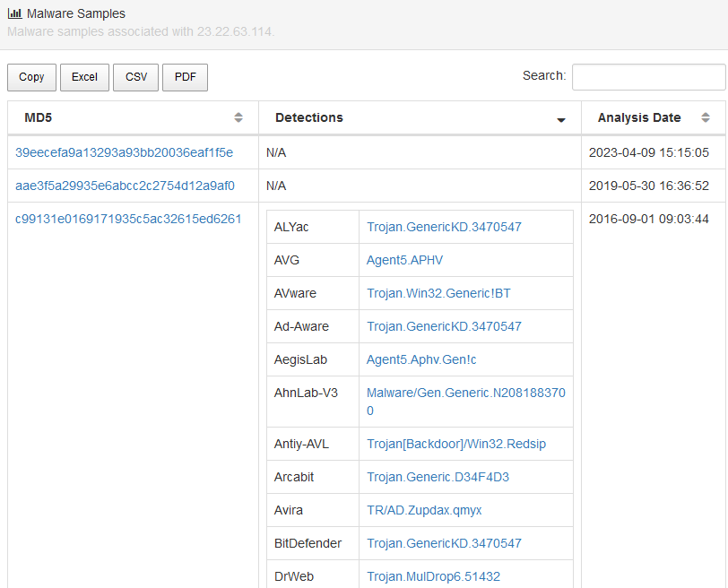Open BitDefender Trojan.GenericKD.3470547 detection link
Viewport: 728px width, 588px height.
click(444, 543)
